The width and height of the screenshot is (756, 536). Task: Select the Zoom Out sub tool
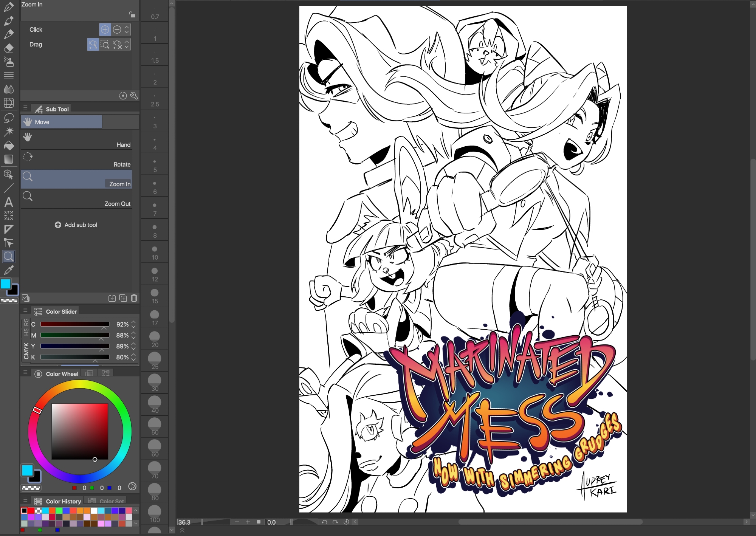pos(76,199)
